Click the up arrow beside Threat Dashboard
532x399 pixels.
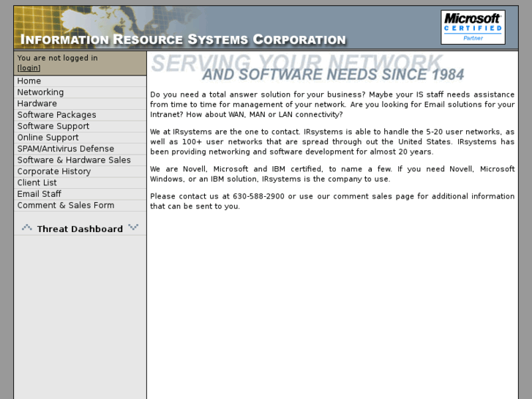click(x=27, y=228)
